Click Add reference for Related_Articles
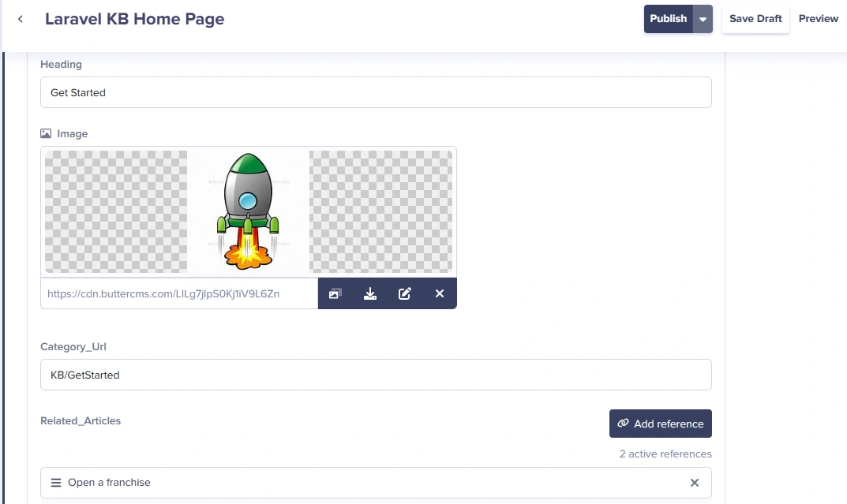 point(660,424)
